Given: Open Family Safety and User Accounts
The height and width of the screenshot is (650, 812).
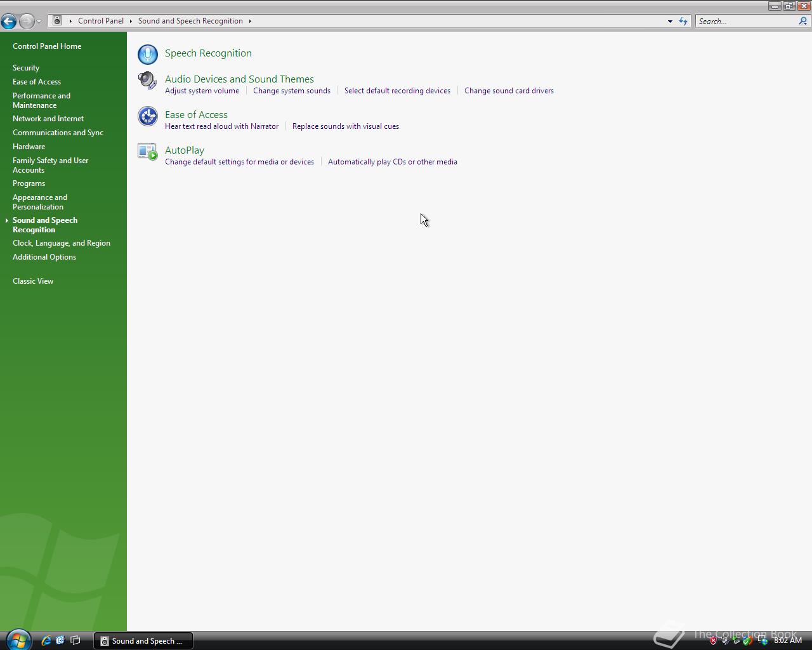Looking at the screenshot, I should pyautogui.click(x=51, y=165).
